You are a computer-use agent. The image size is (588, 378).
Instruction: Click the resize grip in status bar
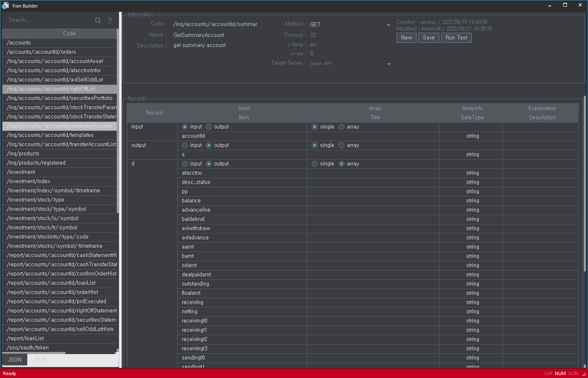point(583,374)
